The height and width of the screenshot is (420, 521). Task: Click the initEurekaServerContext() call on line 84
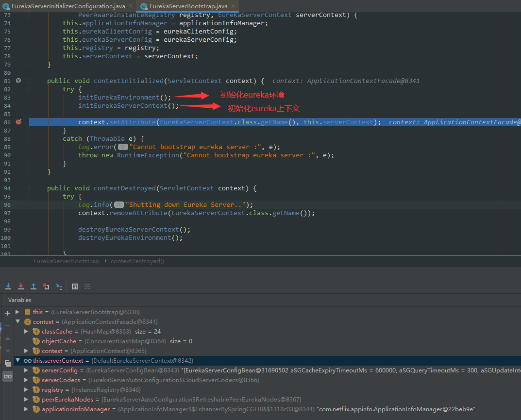129,106
